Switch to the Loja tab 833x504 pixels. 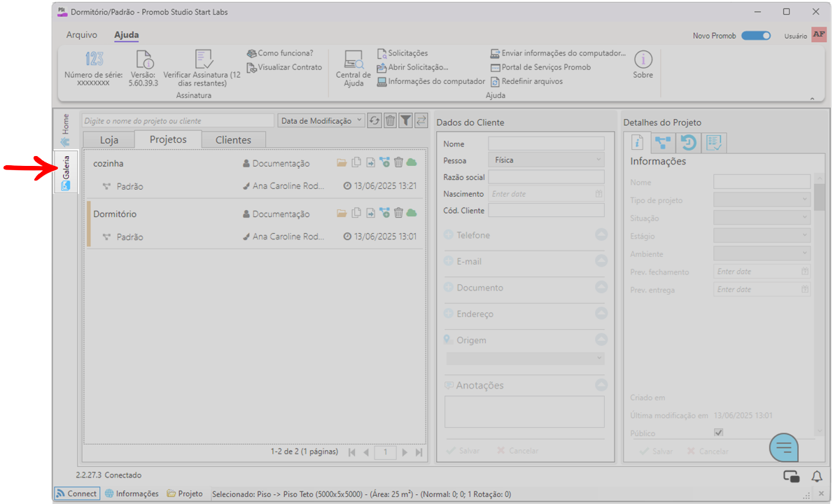pyautogui.click(x=109, y=140)
